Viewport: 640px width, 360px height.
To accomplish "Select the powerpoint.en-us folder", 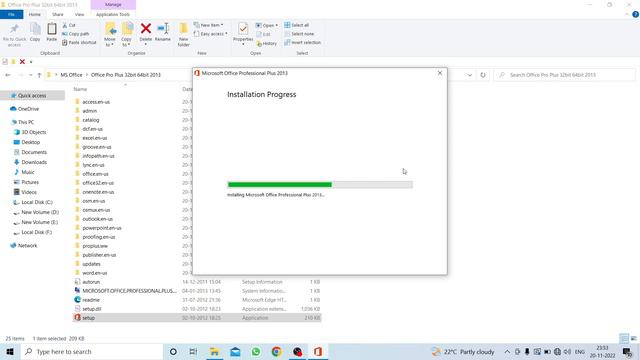I will pyautogui.click(x=102, y=228).
